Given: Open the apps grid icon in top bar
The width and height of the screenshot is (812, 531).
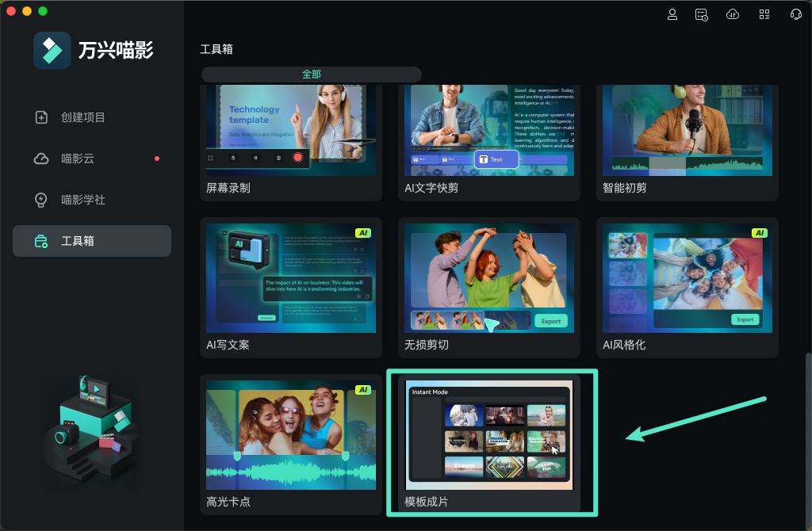Looking at the screenshot, I should coord(763,13).
